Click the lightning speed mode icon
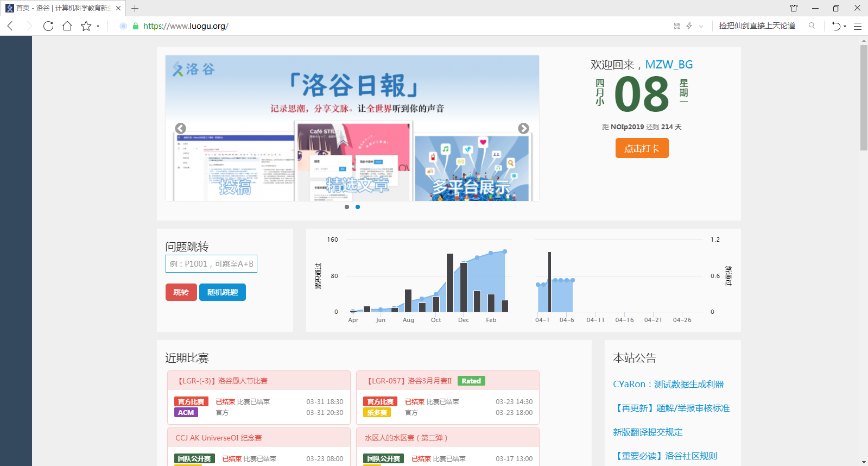This screenshot has height=466, width=868. tap(689, 26)
